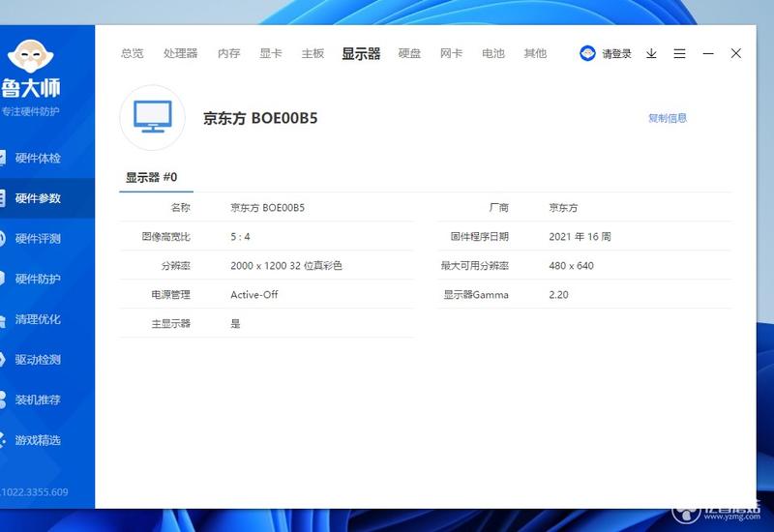Click the 复制信息 link

(x=668, y=118)
